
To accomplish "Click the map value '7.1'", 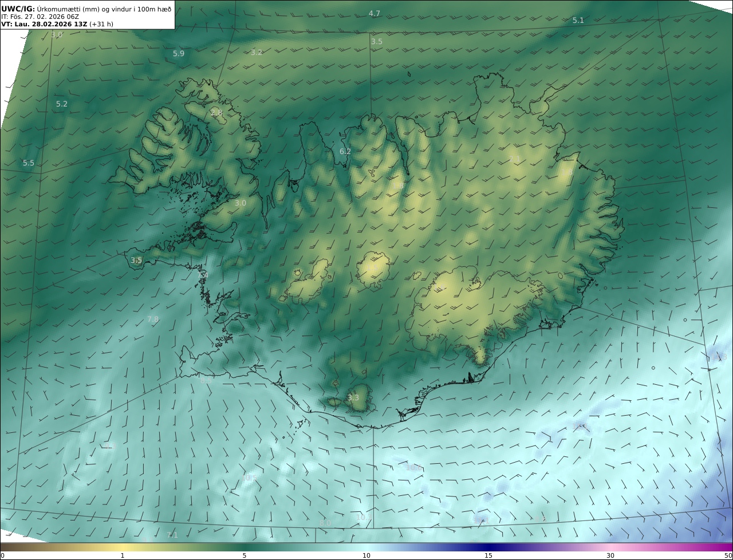I will (x=172, y=535).
